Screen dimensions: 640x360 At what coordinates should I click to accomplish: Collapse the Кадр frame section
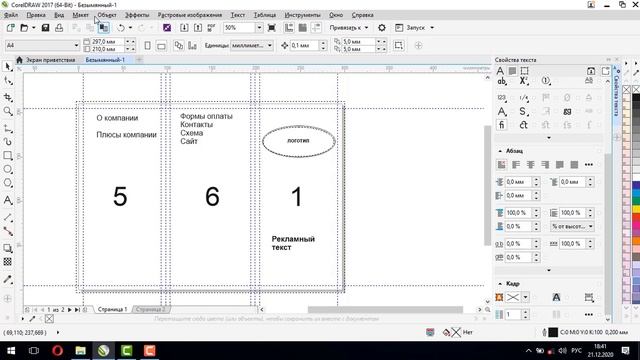tap(500, 283)
